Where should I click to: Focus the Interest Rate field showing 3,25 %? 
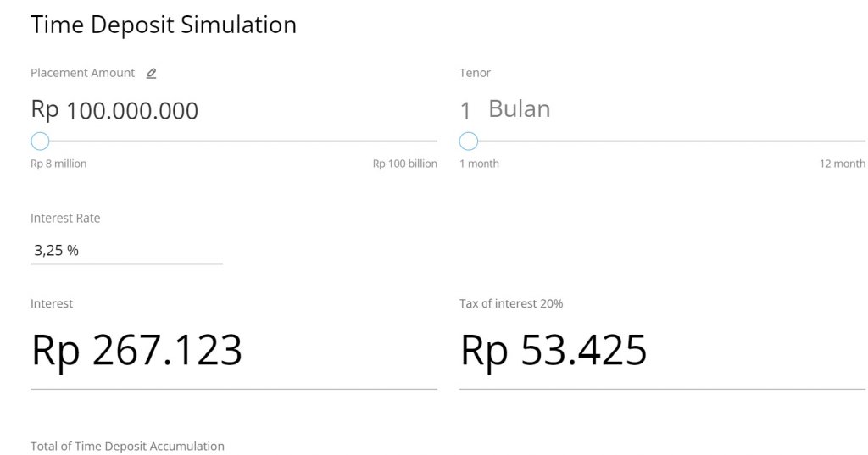click(126, 250)
